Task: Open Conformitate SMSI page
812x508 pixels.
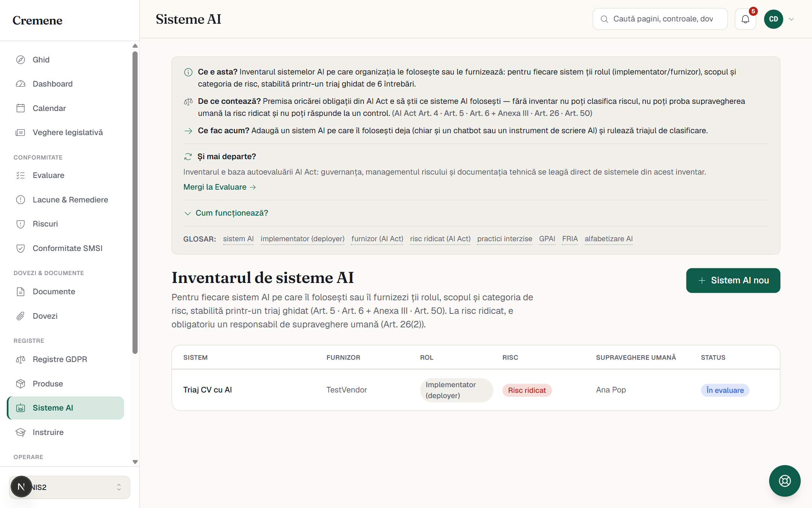Action: [65, 248]
